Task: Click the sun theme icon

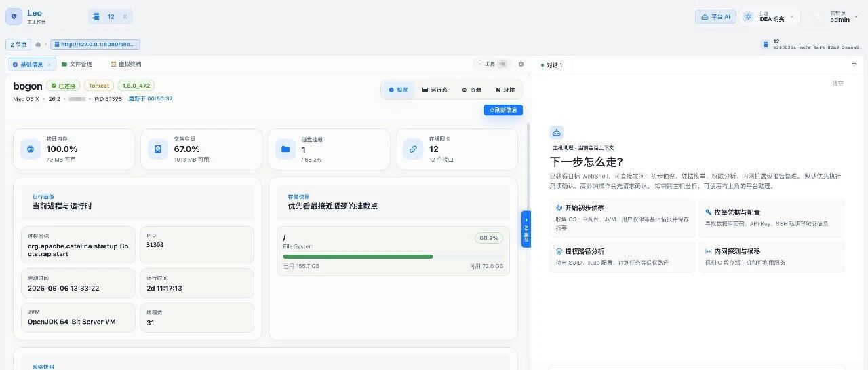Action: pyautogui.click(x=748, y=17)
